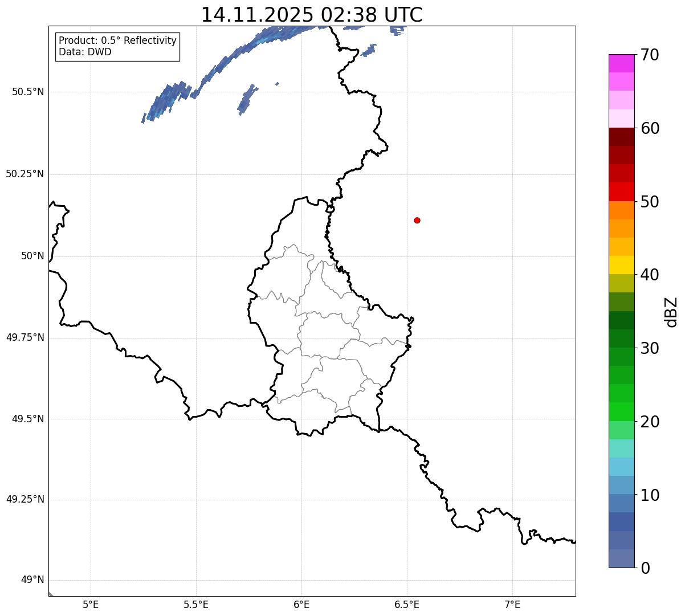Click the 6°E longitude label
The height and width of the screenshot is (616, 685).
coord(301,605)
